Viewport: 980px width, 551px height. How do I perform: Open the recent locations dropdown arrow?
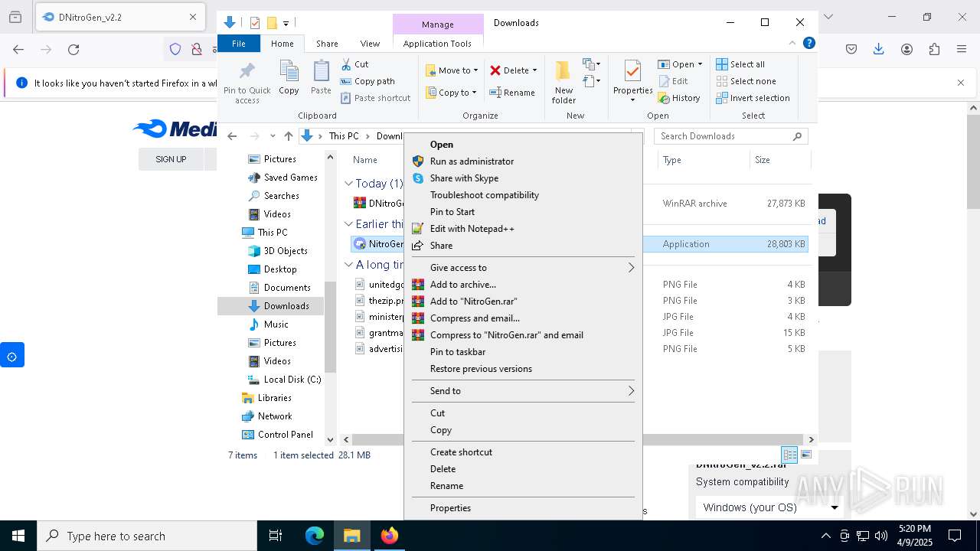pos(273,136)
